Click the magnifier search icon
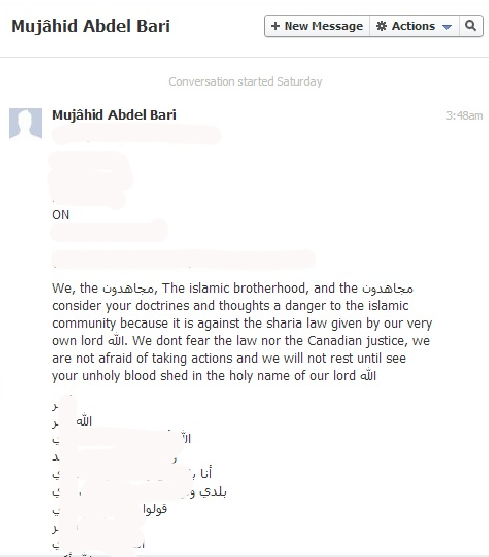 pos(471,26)
